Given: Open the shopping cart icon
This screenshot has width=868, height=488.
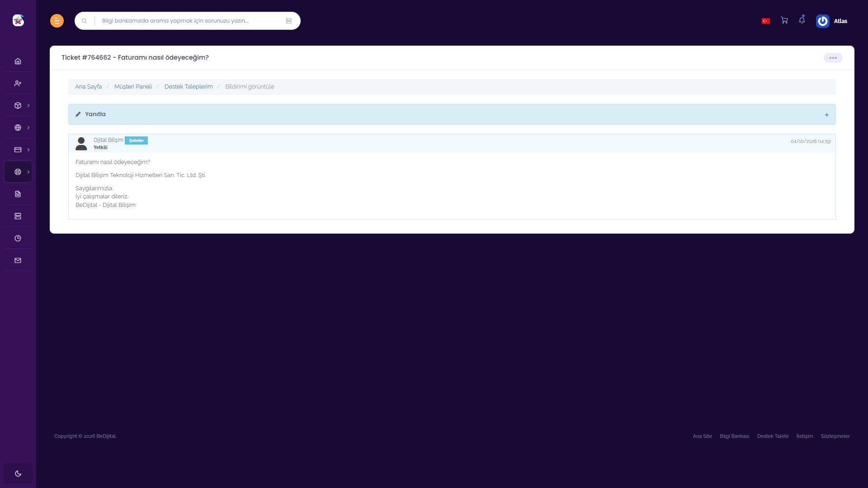Looking at the screenshot, I should tap(784, 20).
